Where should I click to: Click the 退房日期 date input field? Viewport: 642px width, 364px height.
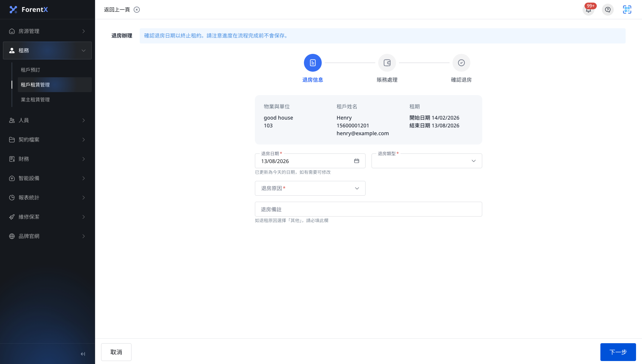pyautogui.click(x=310, y=161)
